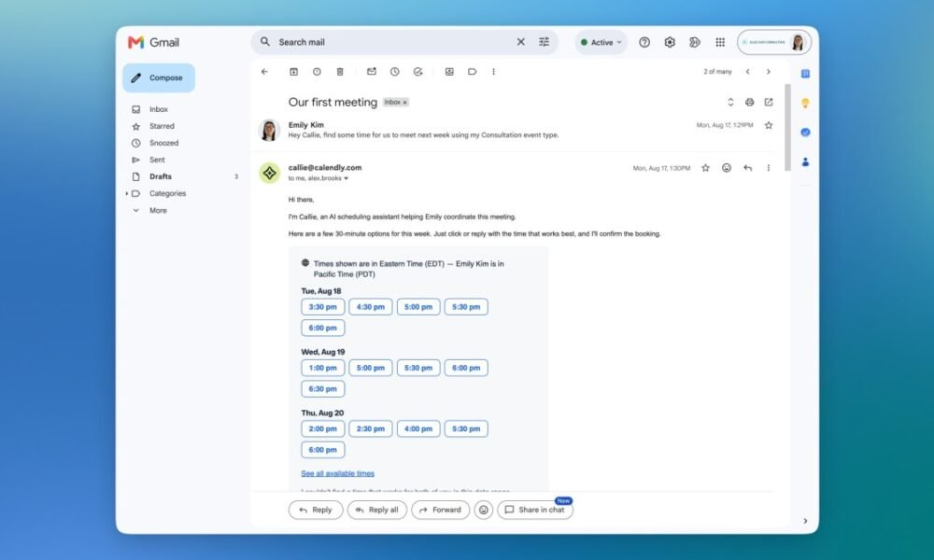Select the Tue, Aug 18 3:30 pm slot

point(323,307)
